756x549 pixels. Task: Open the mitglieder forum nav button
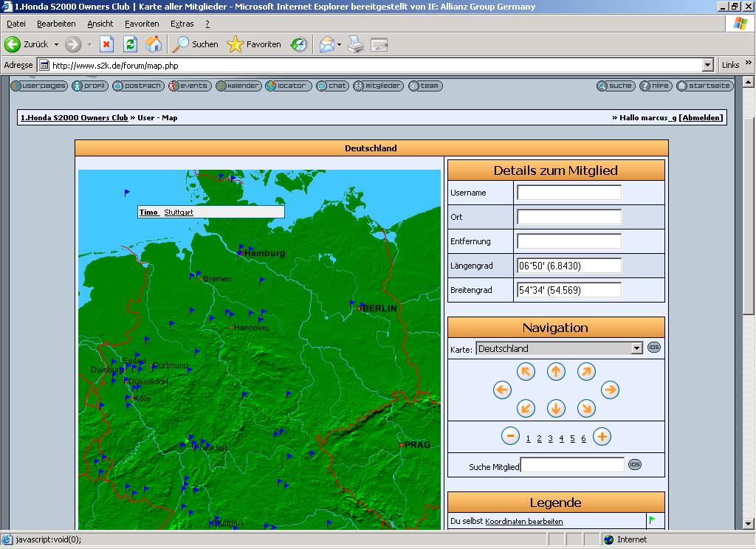point(379,86)
